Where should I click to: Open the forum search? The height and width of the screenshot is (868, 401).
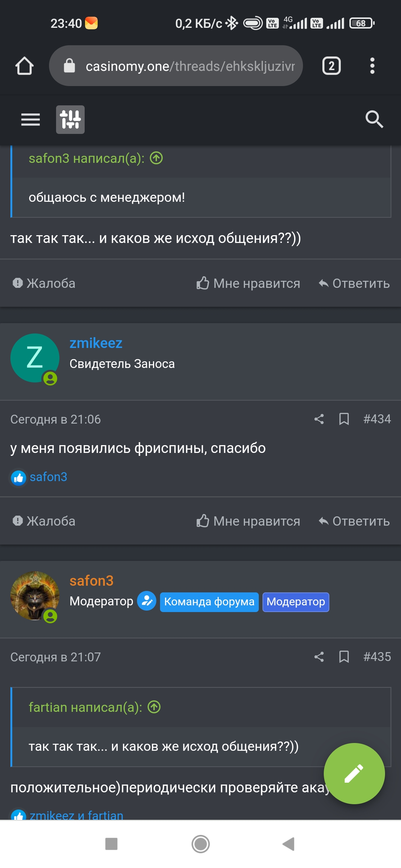(x=374, y=119)
